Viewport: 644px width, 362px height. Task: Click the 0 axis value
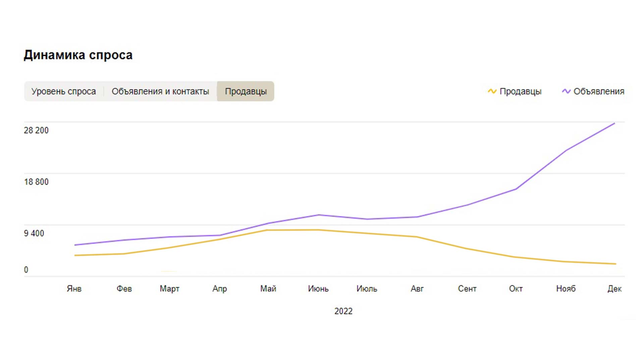tap(26, 270)
